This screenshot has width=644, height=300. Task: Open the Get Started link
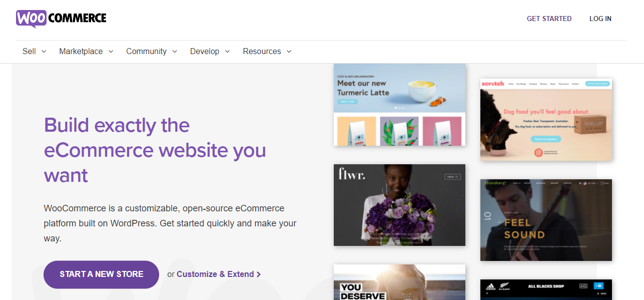[549, 19]
